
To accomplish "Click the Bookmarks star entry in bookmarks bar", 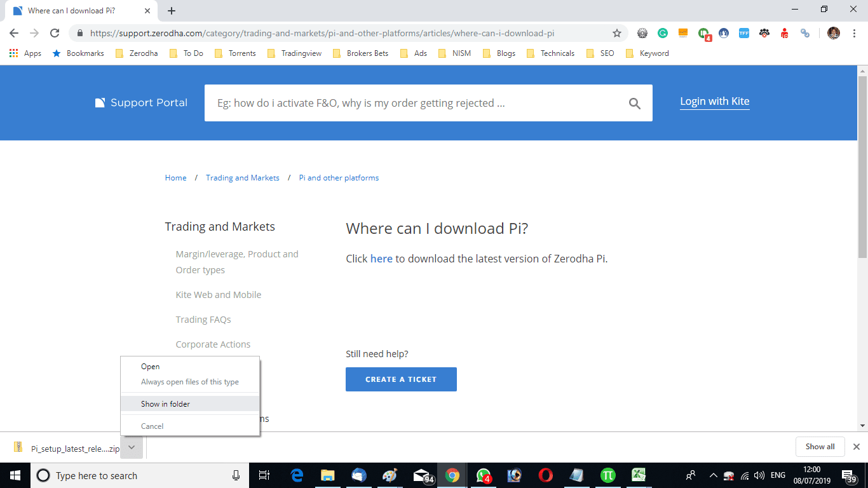I will point(78,53).
